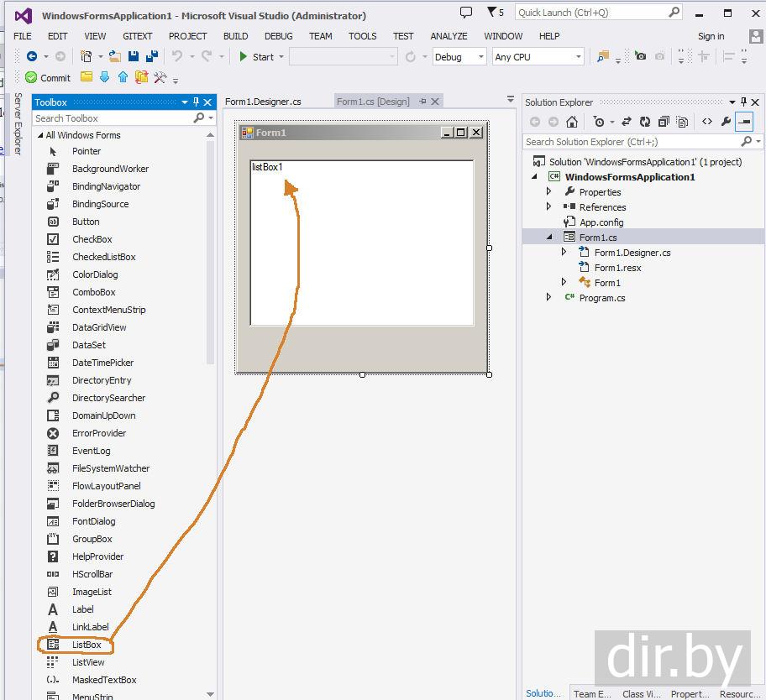Expand the References node in Solution Explorer
Image resolution: width=766 pixels, height=700 pixels.
[549, 207]
